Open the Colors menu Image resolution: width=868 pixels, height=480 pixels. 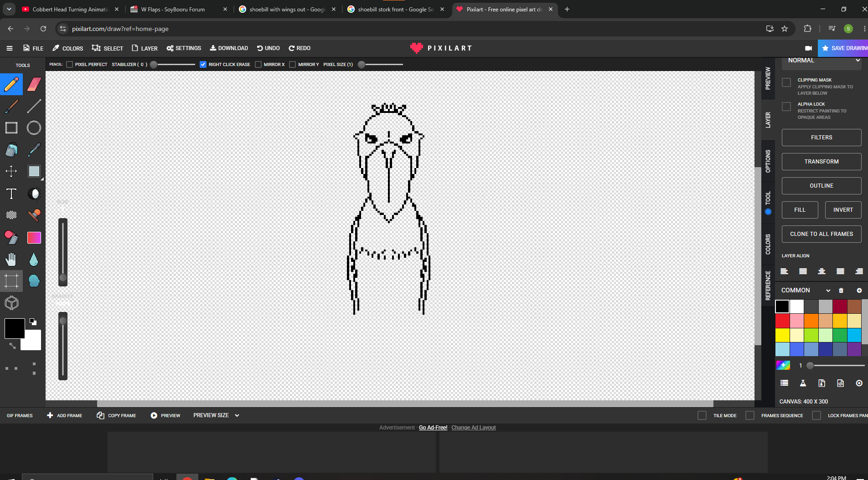click(67, 48)
